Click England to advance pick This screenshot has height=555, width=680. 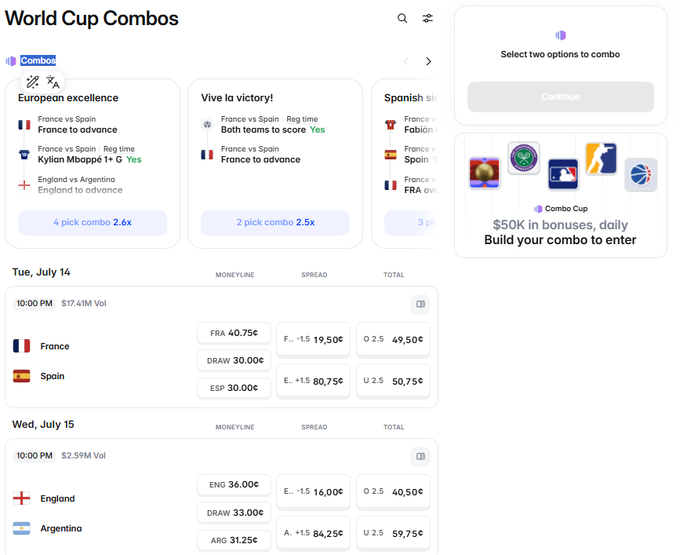[80, 190]
